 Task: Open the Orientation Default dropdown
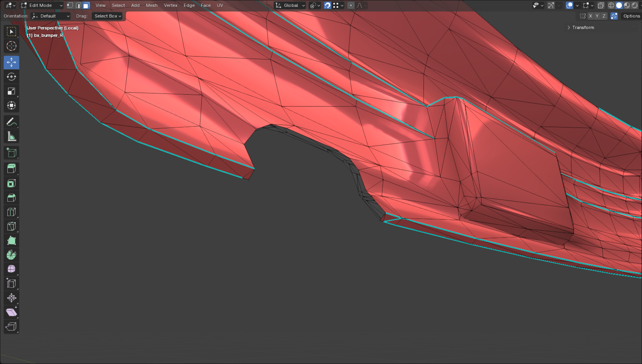point(51,16)
